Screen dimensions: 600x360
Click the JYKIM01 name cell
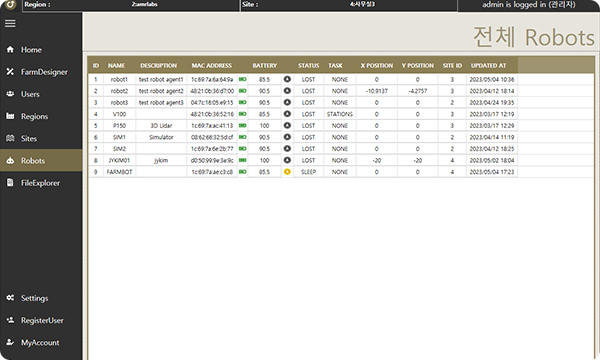(119, 160)
